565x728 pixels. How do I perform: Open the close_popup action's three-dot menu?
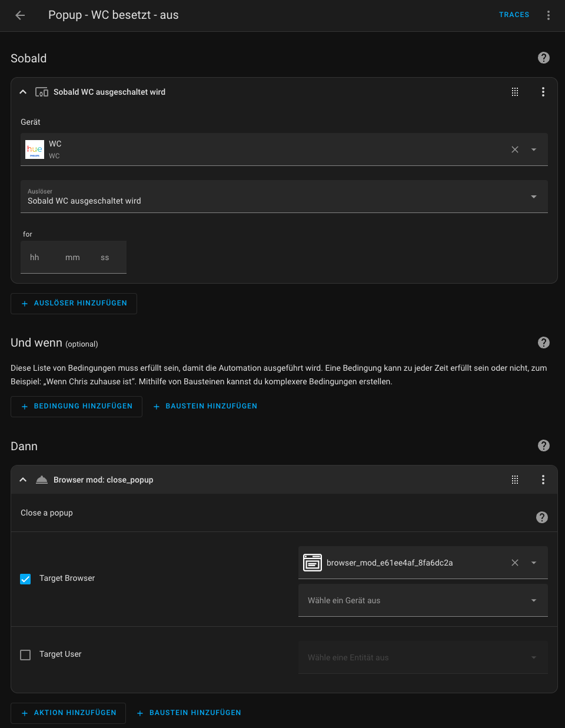click(543, 480)
